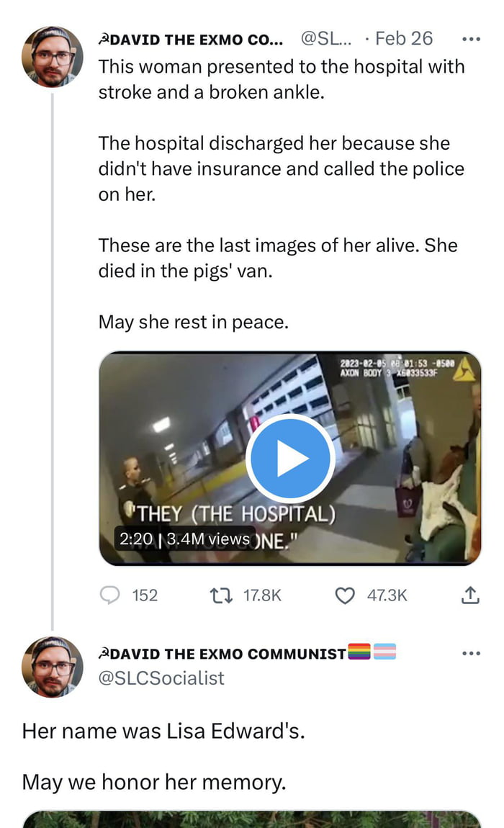504x828 pixels.
Task: Play the body camera video
Action: pyautogui.click(x=290, y=458)
